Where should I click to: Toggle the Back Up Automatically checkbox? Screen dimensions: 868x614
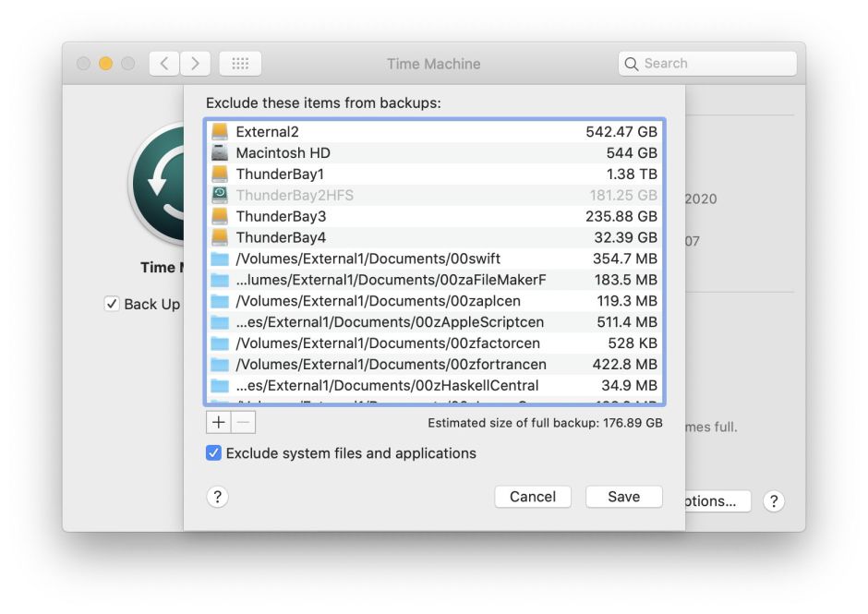[112, 304]
